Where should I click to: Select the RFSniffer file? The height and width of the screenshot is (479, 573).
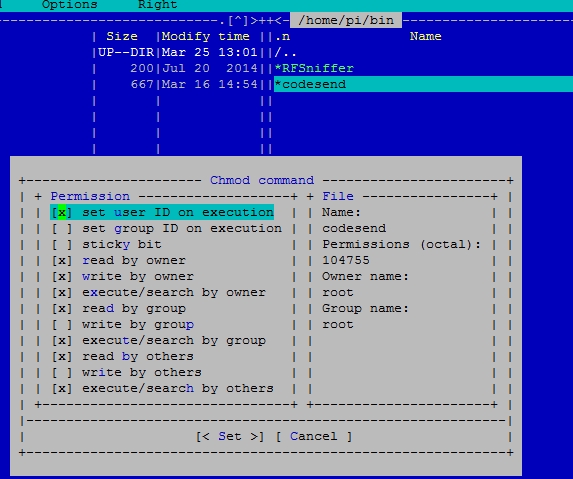point(314,68)
